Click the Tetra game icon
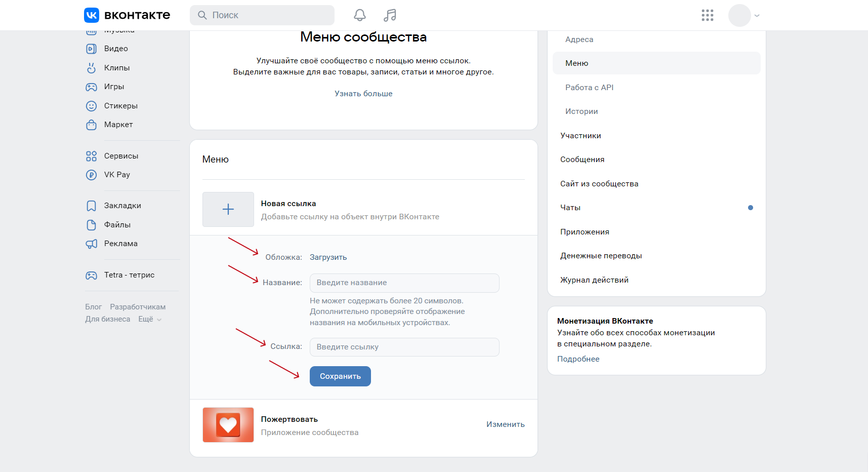 point(91,275)
